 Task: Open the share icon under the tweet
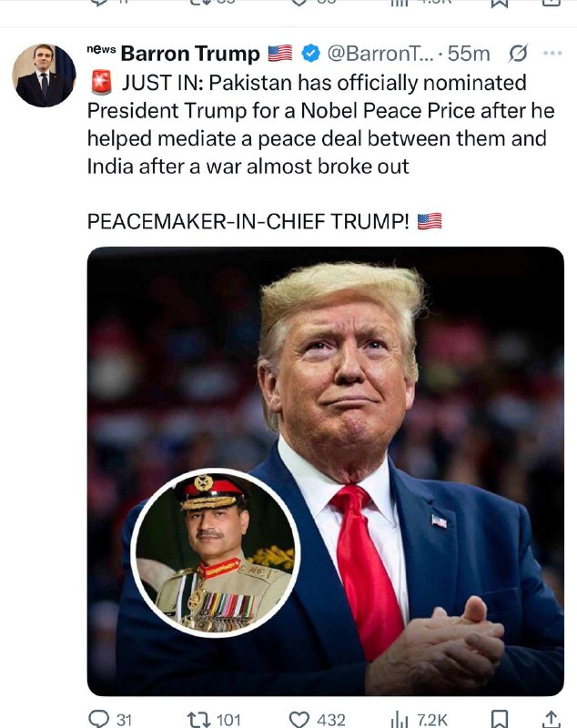click(x=551, y=719)
